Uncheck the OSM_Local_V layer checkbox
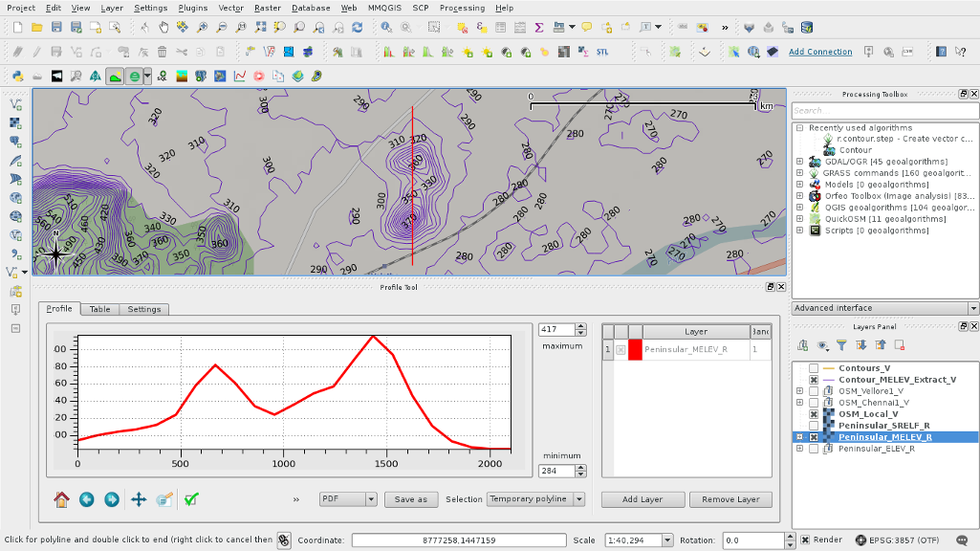Image resolution: width=980 pixels, height=551 pixels. 814,414
